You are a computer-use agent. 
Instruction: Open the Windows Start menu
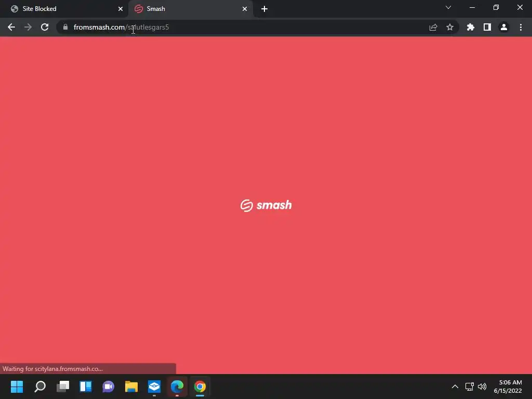(x=17, y=387)
